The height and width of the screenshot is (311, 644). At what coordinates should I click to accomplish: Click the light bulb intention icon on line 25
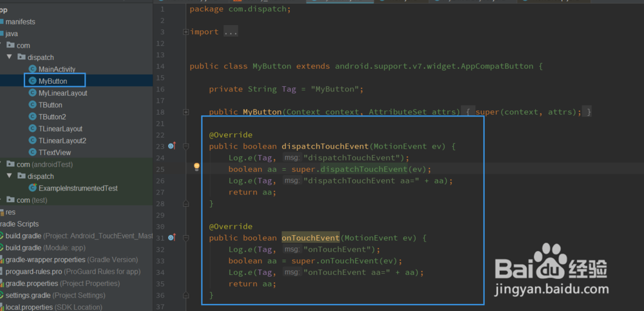point(196,167)
